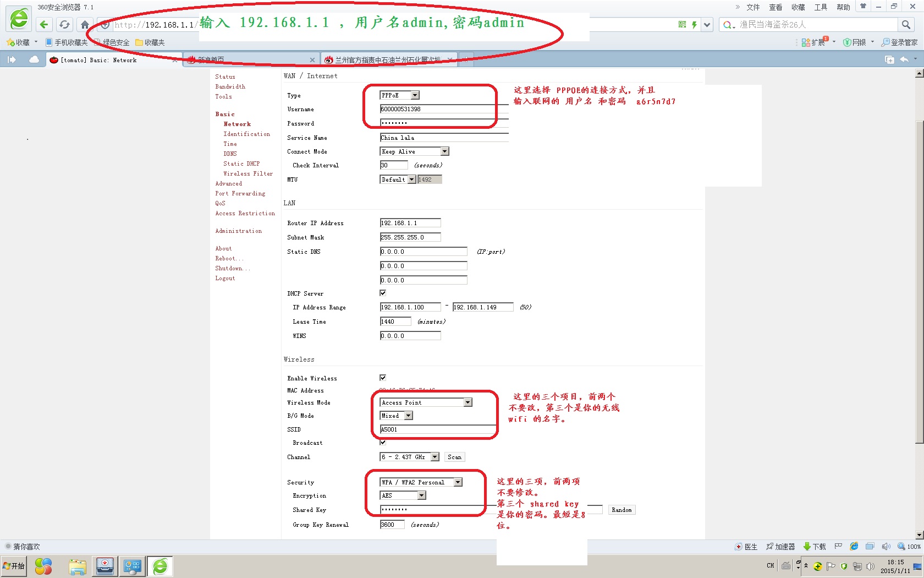Screen dimensions: 924x578
Task: Open 360 browser from the taskbar
Action: click(160, 566)
